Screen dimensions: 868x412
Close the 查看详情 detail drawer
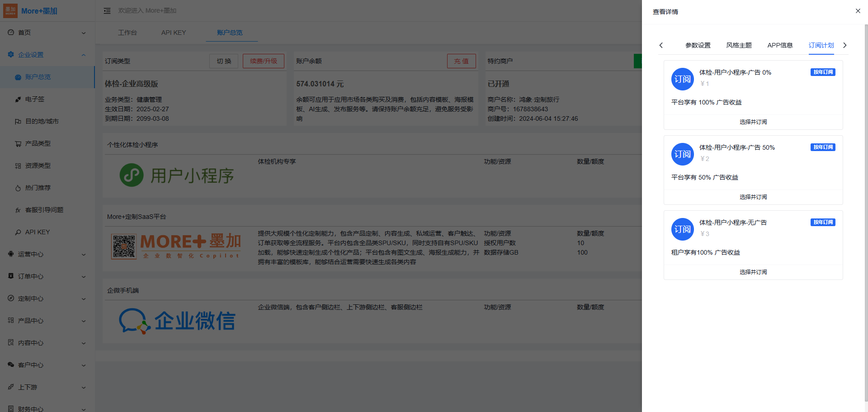(x=858, y=11)
